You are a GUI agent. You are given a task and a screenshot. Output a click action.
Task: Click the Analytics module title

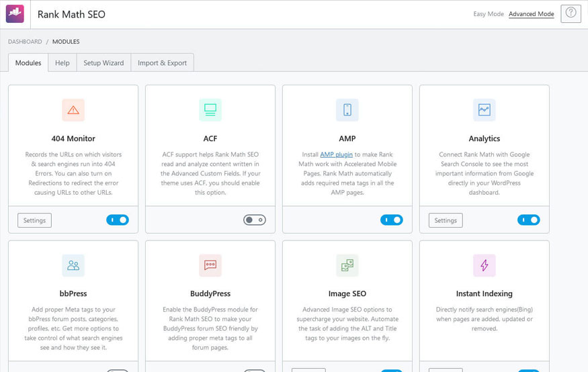[x=484, y=138]
